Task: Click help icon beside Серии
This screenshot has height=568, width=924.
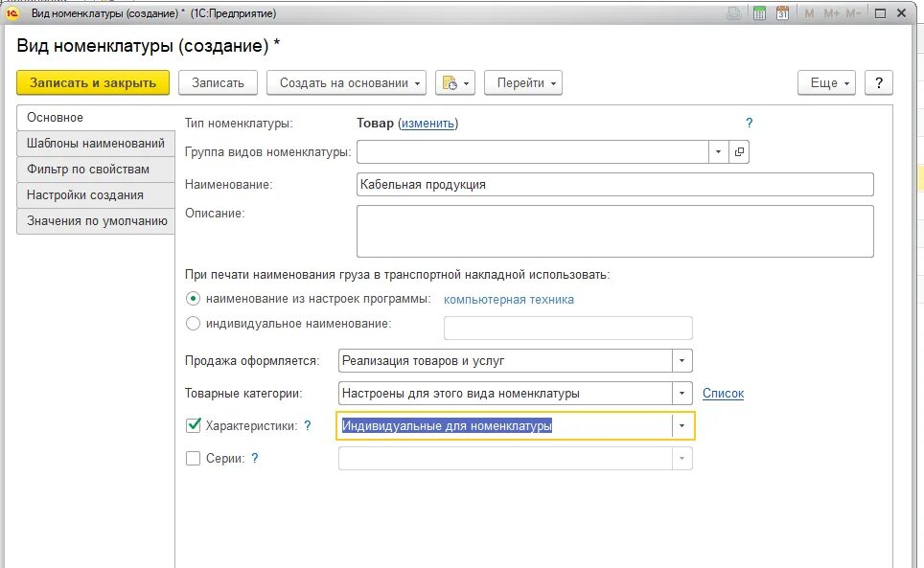Action: point(255,458)
